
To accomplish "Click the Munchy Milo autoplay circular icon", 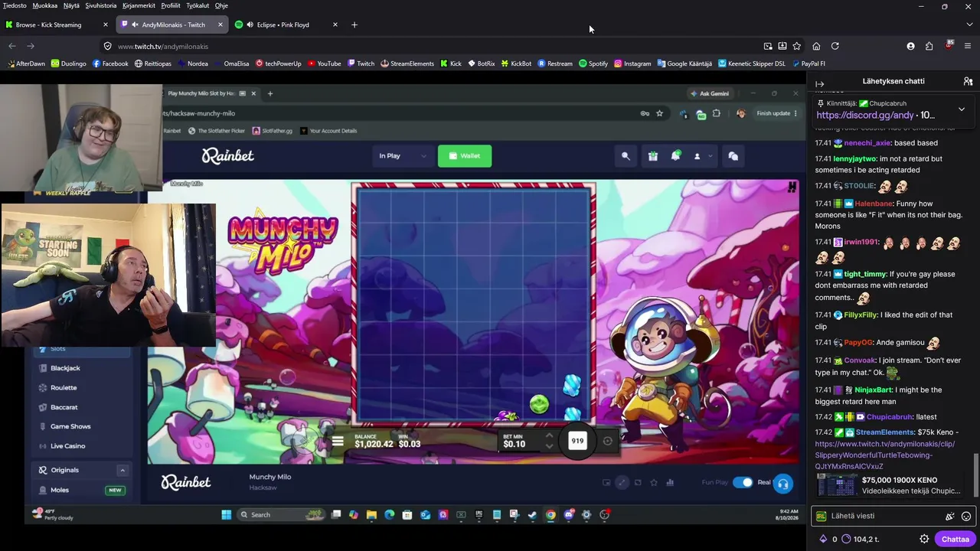I will pos(608,441).
